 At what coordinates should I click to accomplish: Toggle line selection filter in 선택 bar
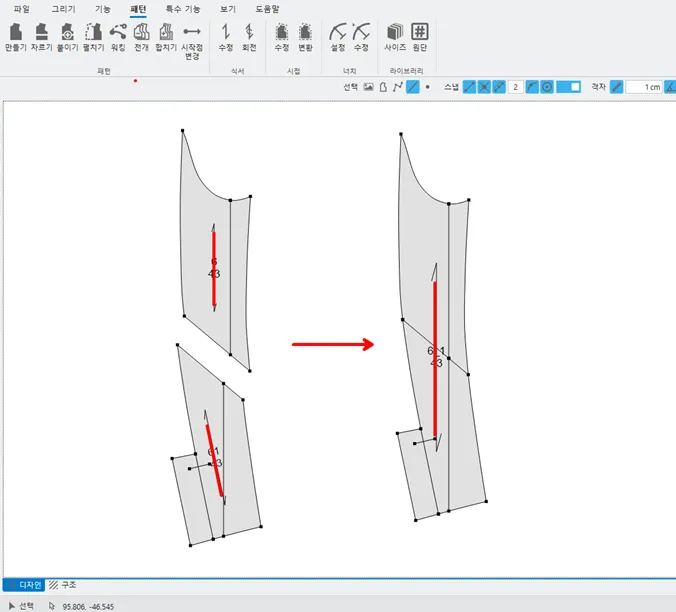(413, 87)
